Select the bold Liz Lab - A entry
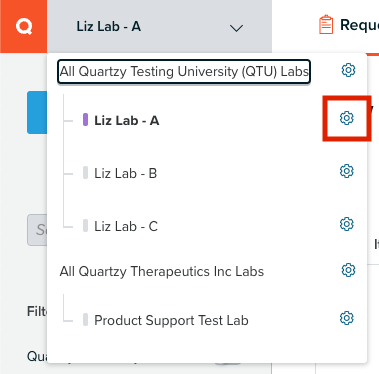Screen dimensions: 379x374 point(126,120)
